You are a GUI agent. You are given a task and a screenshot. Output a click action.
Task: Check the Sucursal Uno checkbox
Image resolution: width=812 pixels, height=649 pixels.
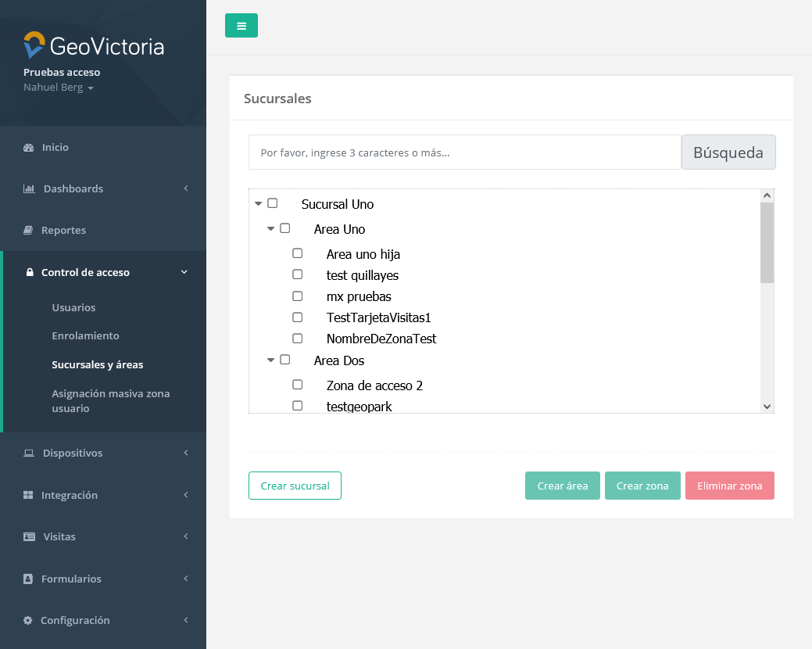tap(273, 203)
